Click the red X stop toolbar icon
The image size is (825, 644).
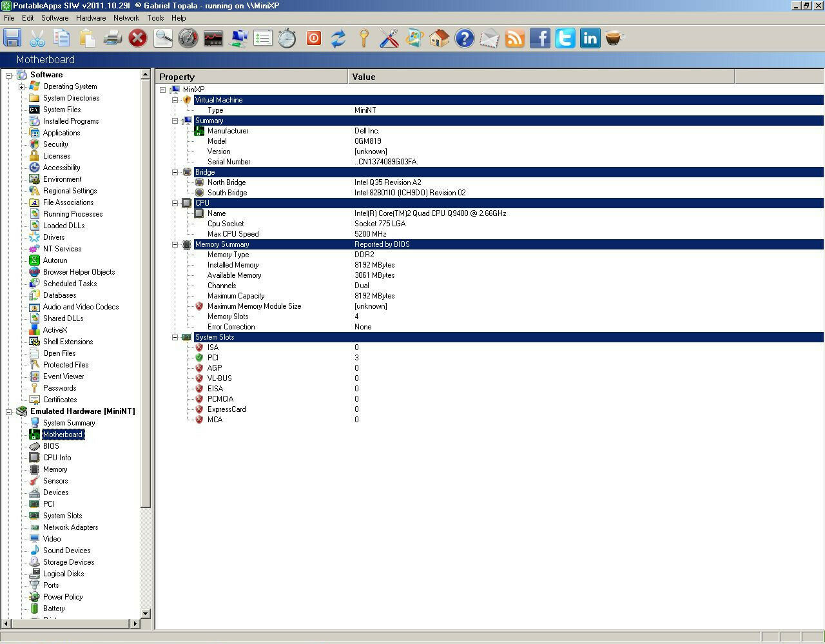point(138,38)
